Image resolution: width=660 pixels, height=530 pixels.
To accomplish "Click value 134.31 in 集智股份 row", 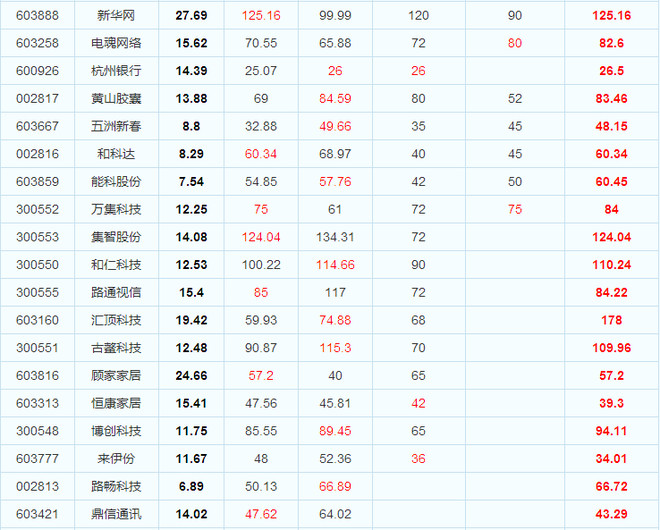I will 335,237.
